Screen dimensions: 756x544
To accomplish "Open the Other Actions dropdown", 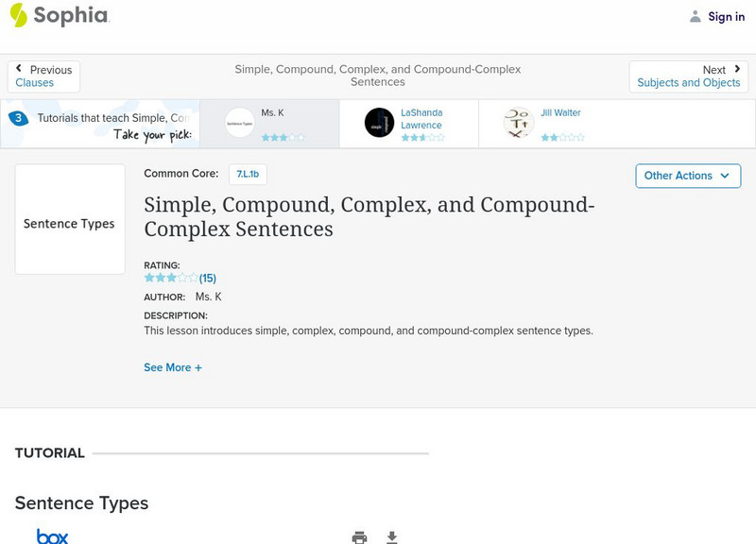I will point(687,176).
